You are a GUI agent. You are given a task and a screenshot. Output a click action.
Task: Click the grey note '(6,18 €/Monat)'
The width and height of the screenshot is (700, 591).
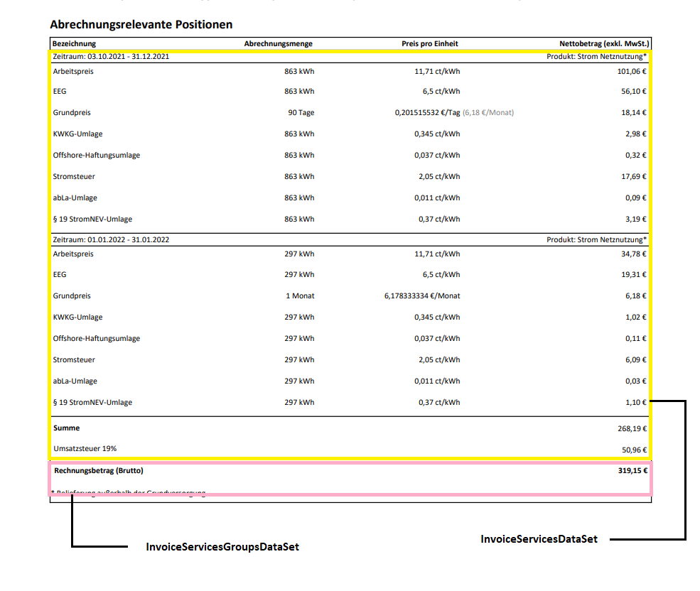(488, 112)
